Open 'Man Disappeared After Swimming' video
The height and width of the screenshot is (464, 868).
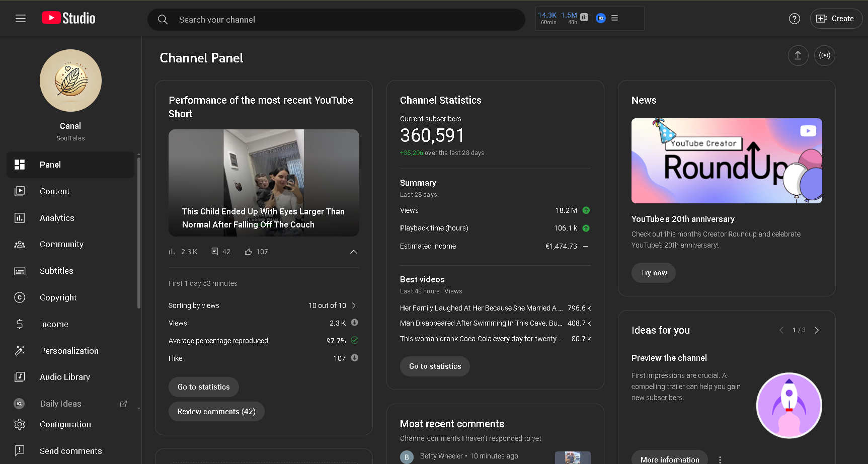pyautogui.click(x=481, y=323)
